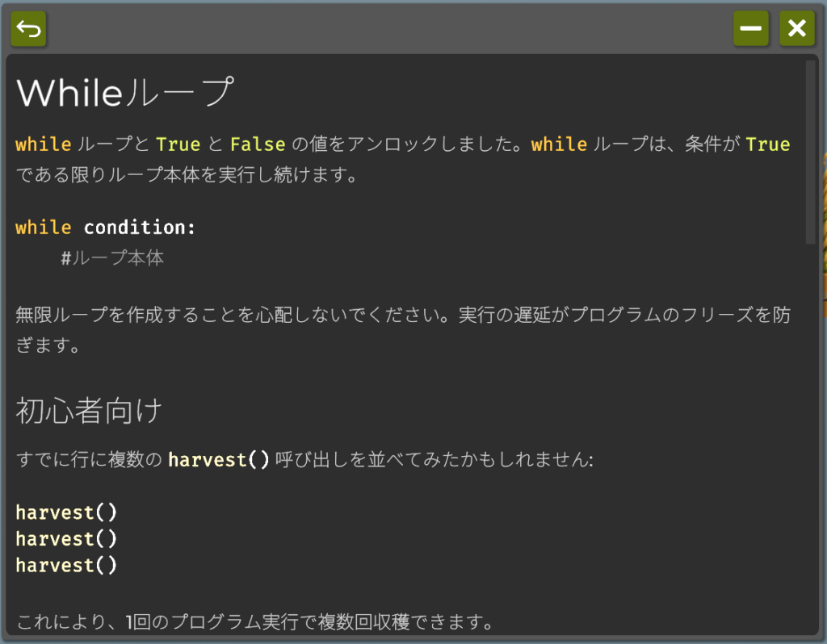Screen dimensions: 827x644
Task: Click the first 'while' keyword in the intro
Action: pos(44,144)
